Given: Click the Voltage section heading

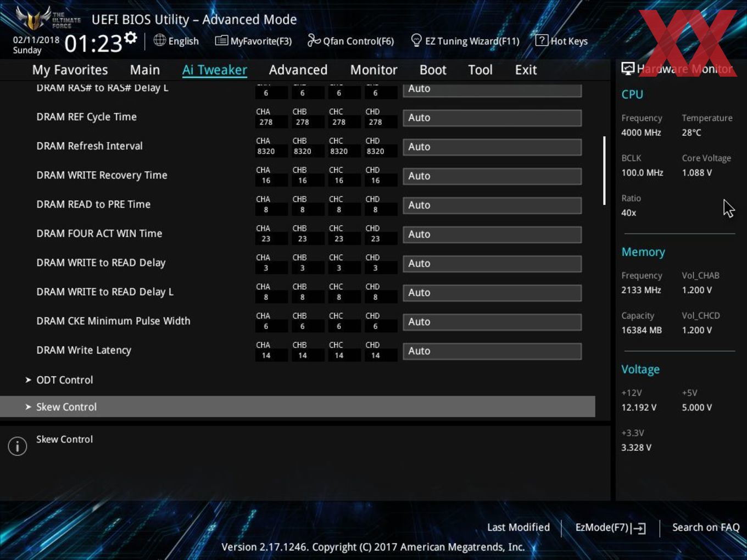Looking at the screenshot, I should click(640, 369).
